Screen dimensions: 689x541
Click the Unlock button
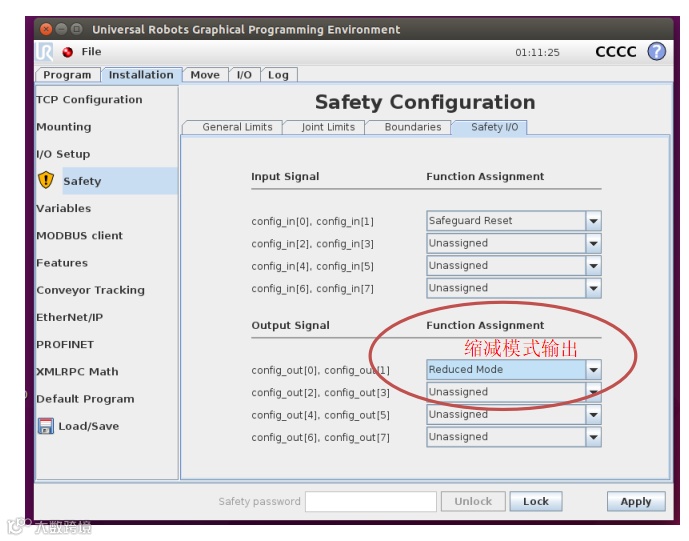[x=473, y=501]
